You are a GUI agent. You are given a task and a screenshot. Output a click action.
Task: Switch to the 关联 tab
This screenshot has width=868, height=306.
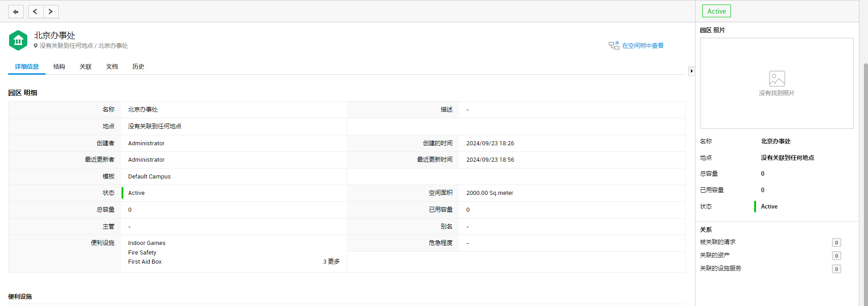pos(86,66)
